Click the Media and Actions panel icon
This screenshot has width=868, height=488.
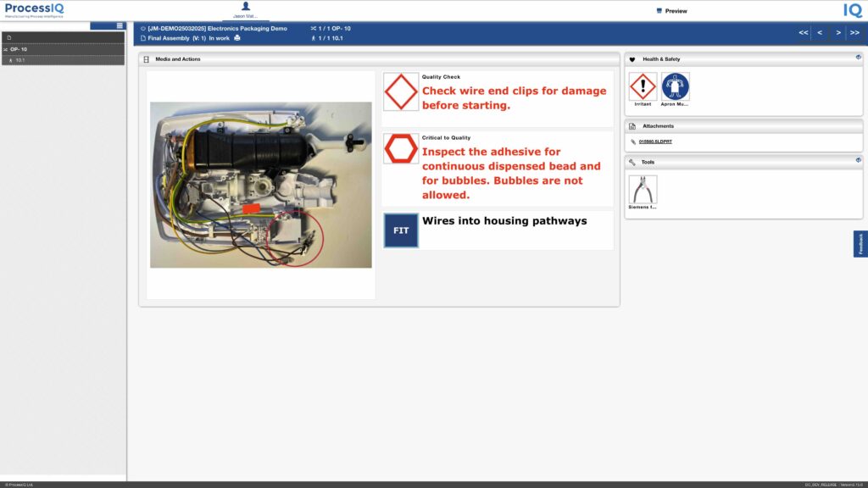(146, 59)
